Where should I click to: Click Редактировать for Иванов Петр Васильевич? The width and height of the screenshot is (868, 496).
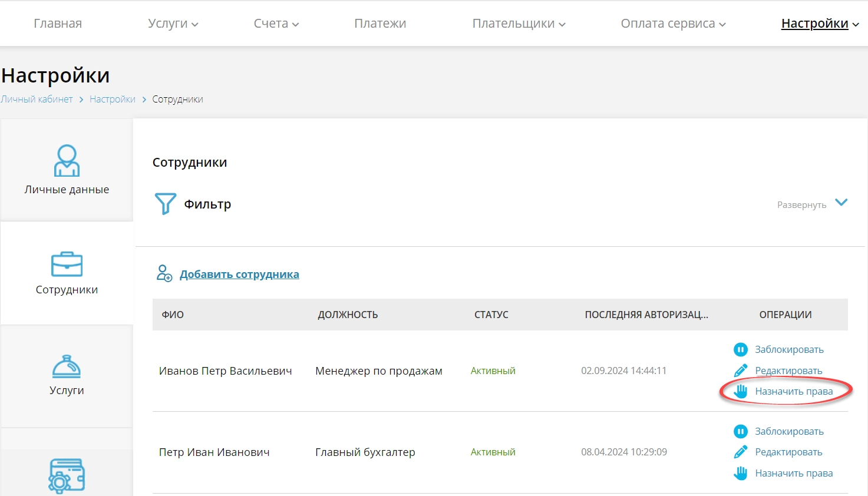pos(788,371)
